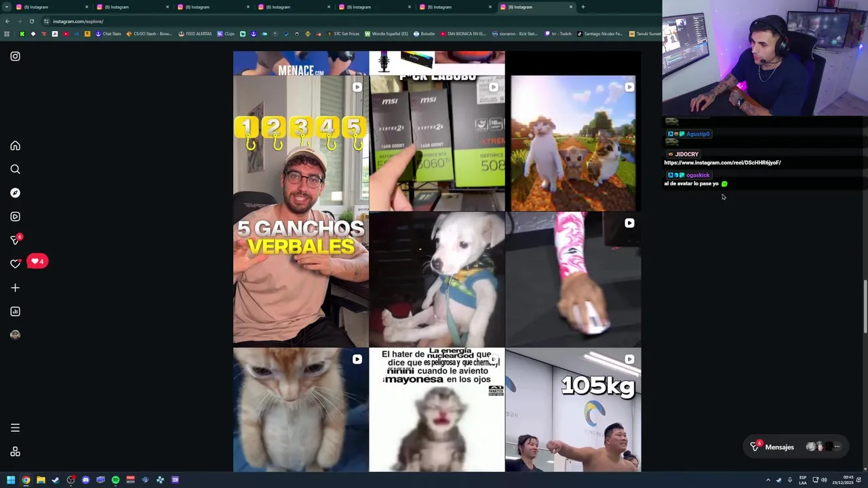Go to Instagram Home from the sidebar
Image resolution: width=868 pixels, height=488 pixels.
pos(15,146)
